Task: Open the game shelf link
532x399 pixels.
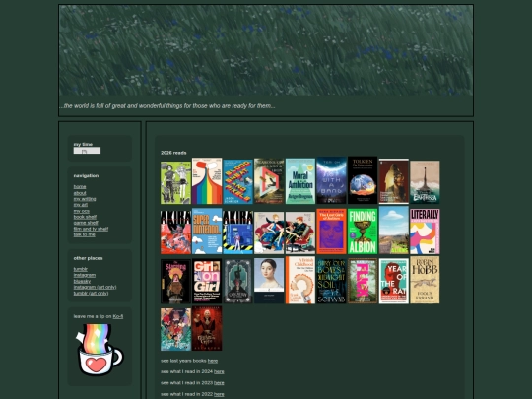Action: [86, 223]
